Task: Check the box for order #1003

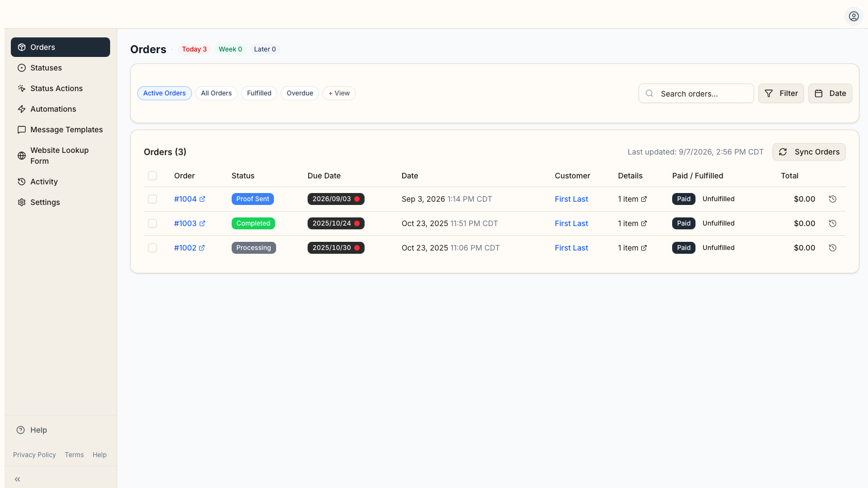Action: pos(152,223)
